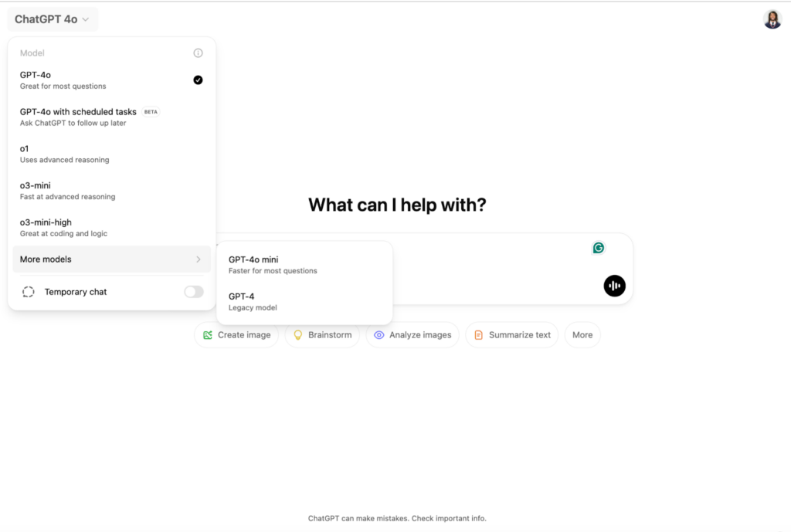
Task: Open the user profile avatar
Action: pyautogui.click(x=772, y=19)
